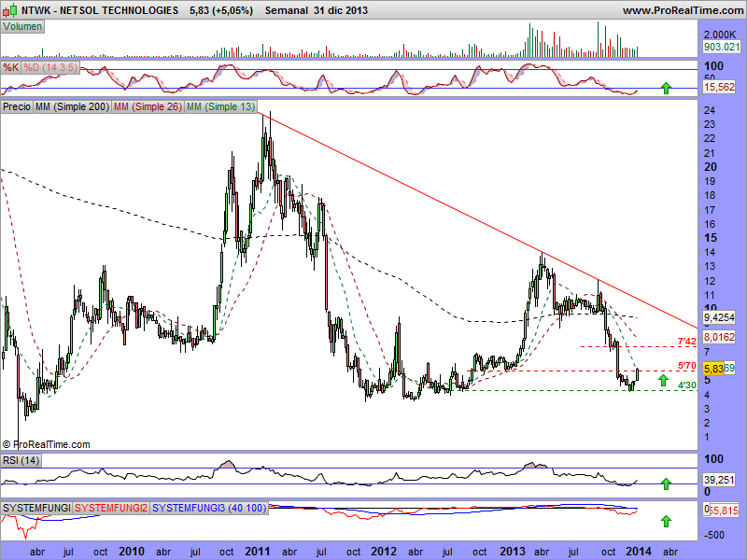The height and width of the screenshot is (560, 747).
Task: Select the %K stochastic label
Action: [11, 67]
